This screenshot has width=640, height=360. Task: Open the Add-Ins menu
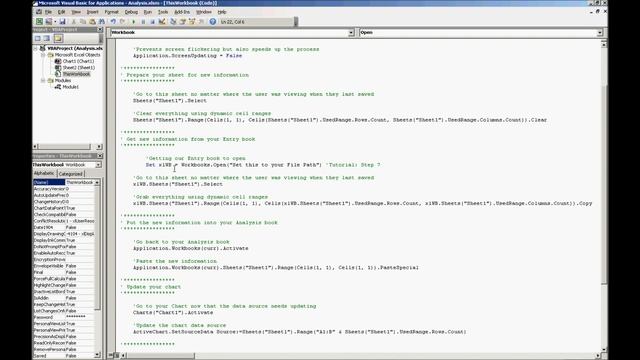point(182,12)
